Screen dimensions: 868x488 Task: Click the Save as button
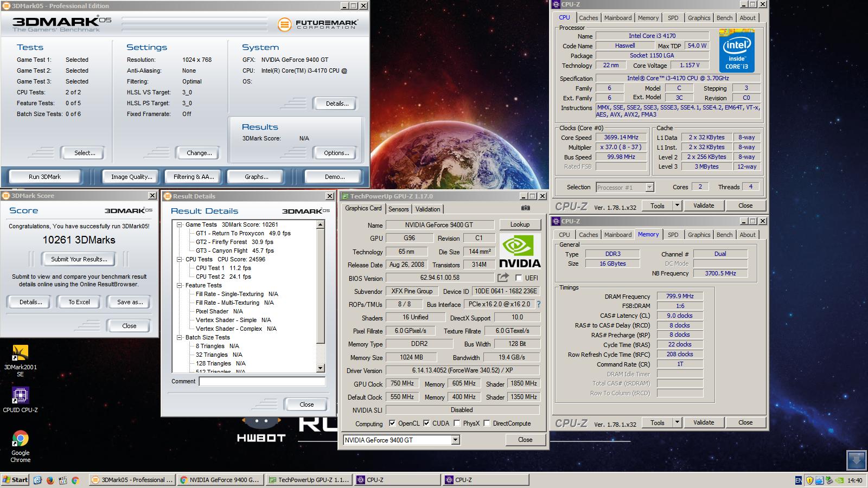pyautogui.click(x=130, y=302)
